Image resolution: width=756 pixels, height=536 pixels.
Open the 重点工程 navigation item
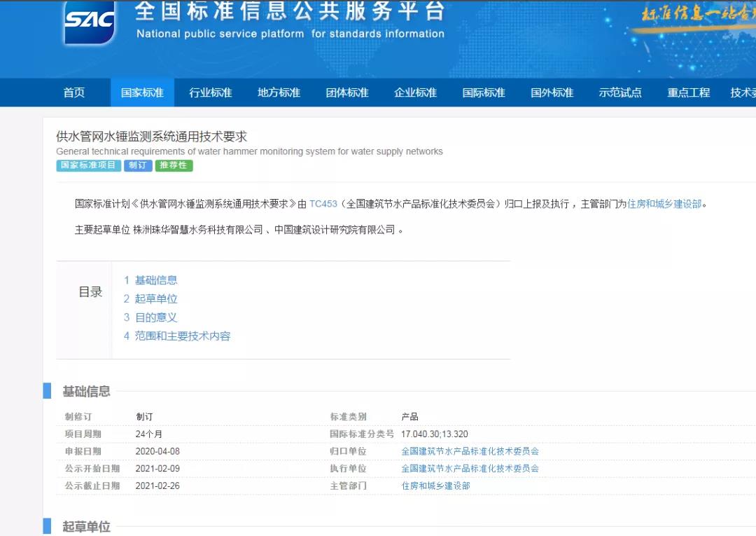coord(688,92)
